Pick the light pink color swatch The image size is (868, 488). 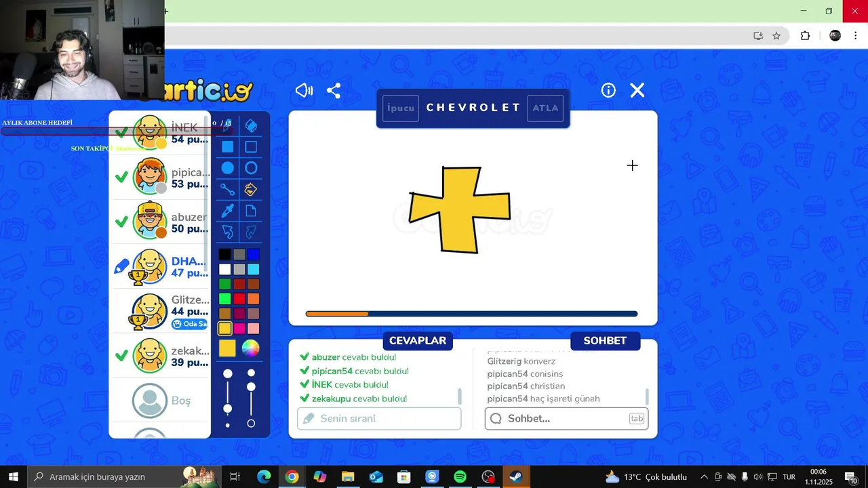pyautogui.click(x=254, y=328)
